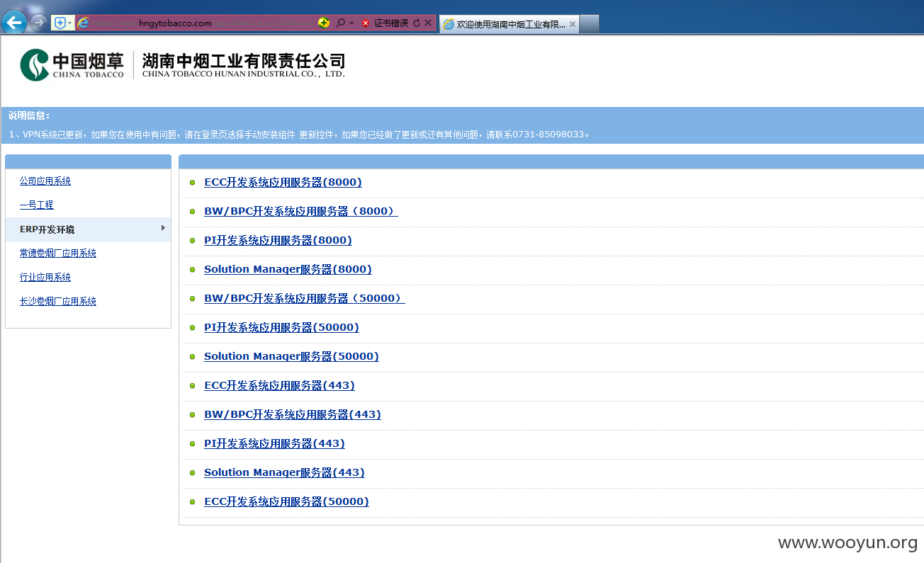The height and width of the screenshot is (563, 924).
Task: Close the 欢迎使用湖南中烟工业有限 tab
Action: (x=573, y=24)
